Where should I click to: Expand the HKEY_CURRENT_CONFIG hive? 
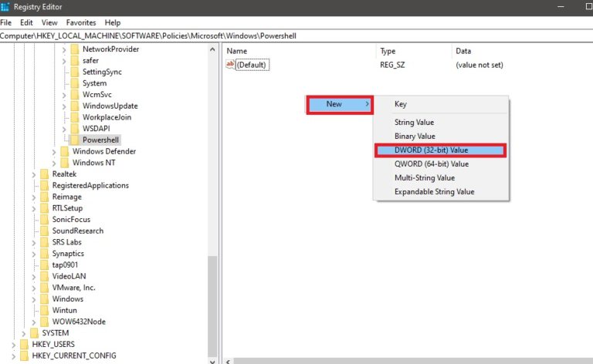pyautogui.click(x=14, y=356)
